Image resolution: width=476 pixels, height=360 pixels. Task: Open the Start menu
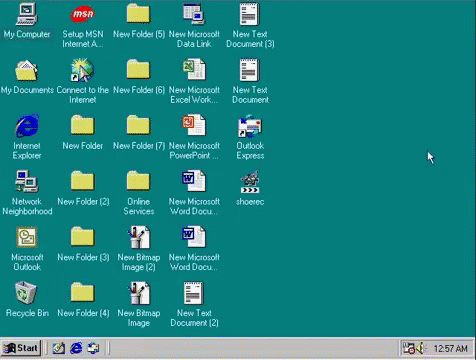point(21,348)
